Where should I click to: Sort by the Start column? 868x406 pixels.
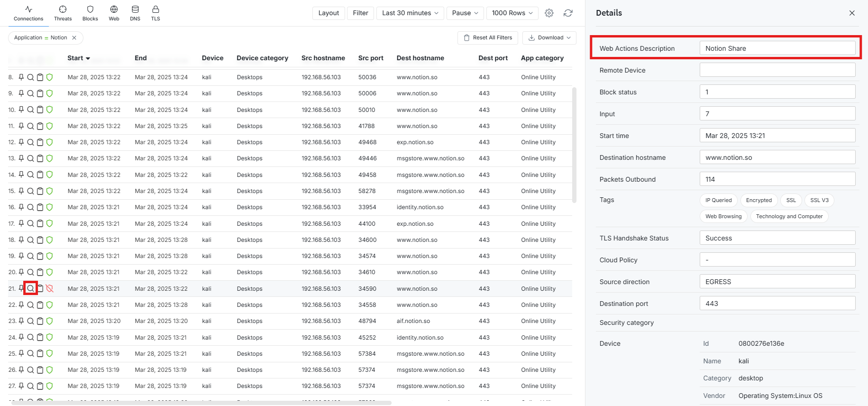pyautogui.click(x=79, y=58)
